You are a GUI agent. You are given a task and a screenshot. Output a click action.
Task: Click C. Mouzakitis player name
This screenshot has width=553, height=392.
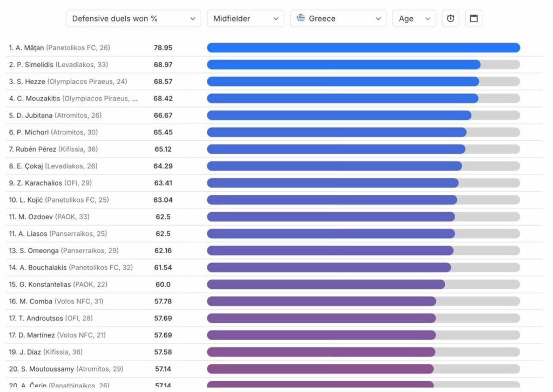[38, 98]
